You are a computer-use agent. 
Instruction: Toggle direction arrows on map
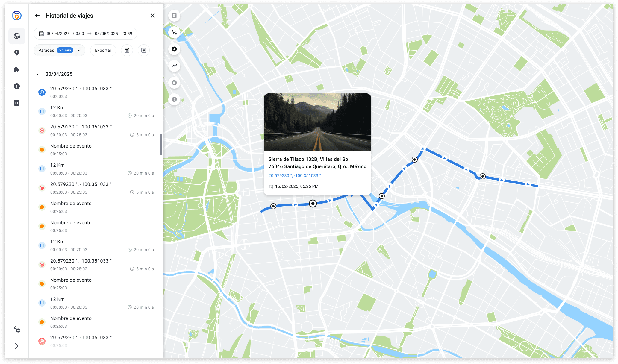pos(174,49)
